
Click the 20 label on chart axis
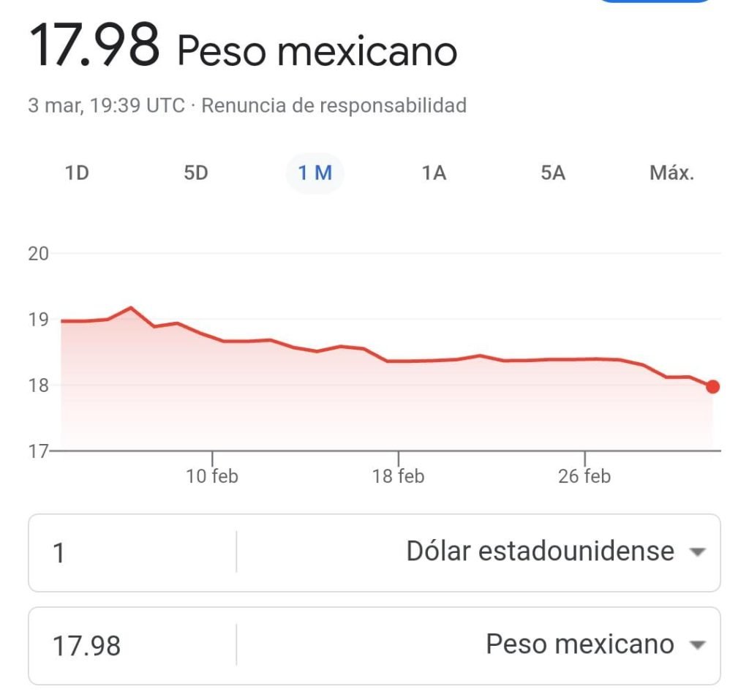38,254
